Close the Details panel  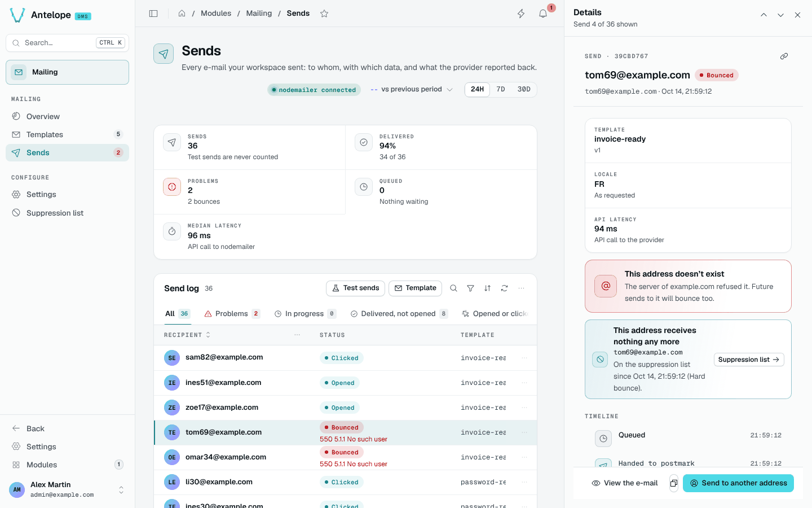click(797, 15)
